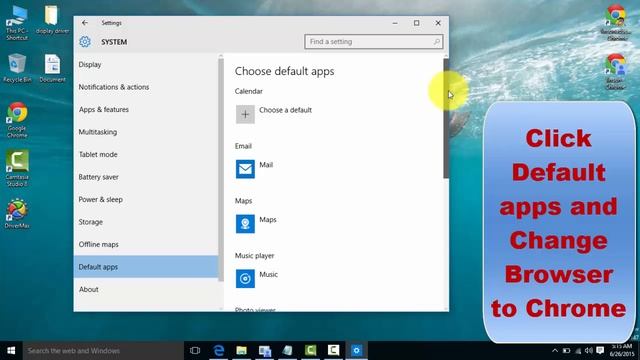The width and height of the screenshot is (640, 360).
Task: Click the Maps default app label
Action: point(268,219)
